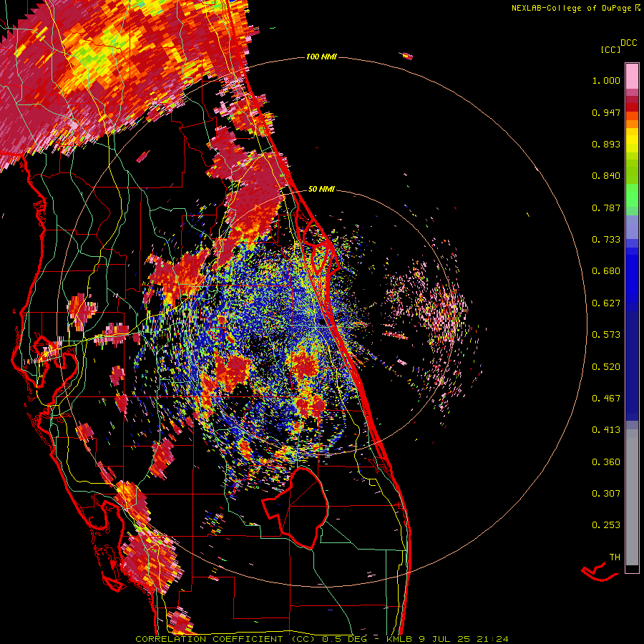Click the 0.360 scale value
This screenshot has width=644, height=644.
tap(606, 462)
